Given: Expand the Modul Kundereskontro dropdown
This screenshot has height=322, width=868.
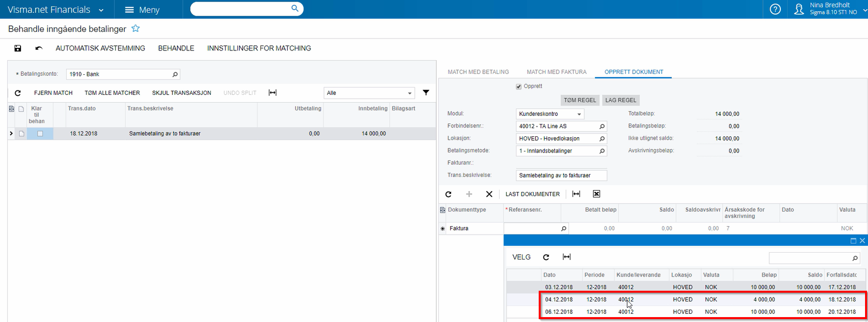Looking at the screenshot, I should coord(579,114).
